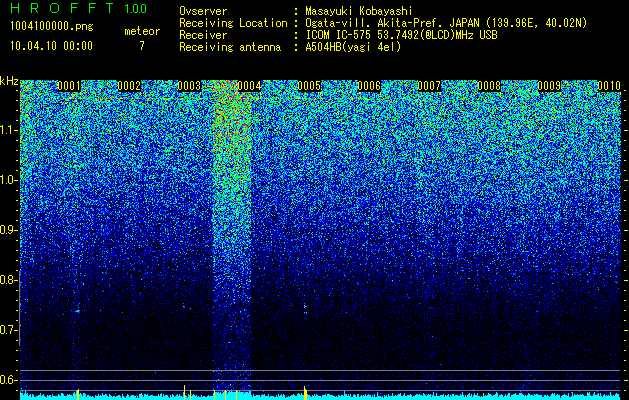Click the minute marker 0005
Viewport: 629px width, 400px height.
click(309, 86)
